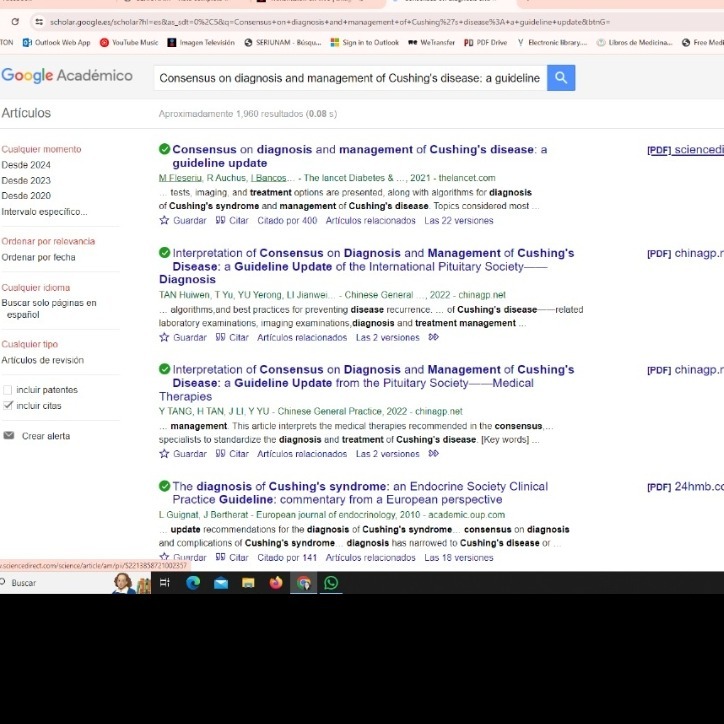Select Ordenar por relevancia option
This screenshot has width=724, height=724.
(48, 241)
